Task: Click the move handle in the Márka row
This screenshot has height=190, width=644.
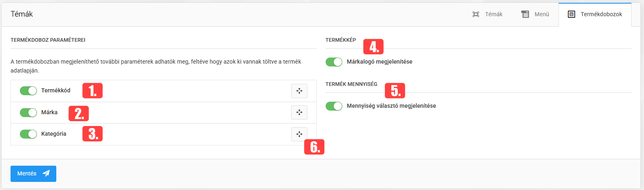Action: coord(299,112)
